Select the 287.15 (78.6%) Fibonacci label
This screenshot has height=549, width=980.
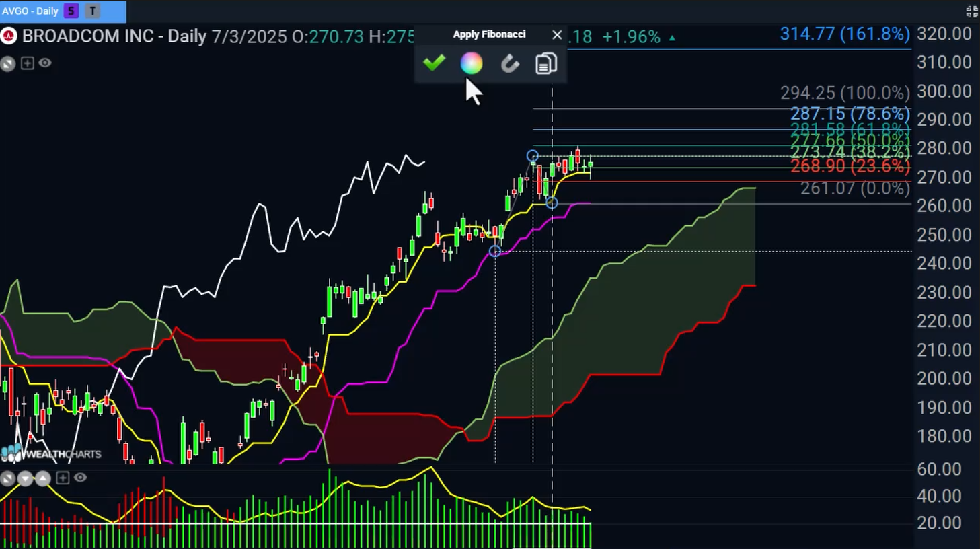pyautogui.click(x=850, y=114)
